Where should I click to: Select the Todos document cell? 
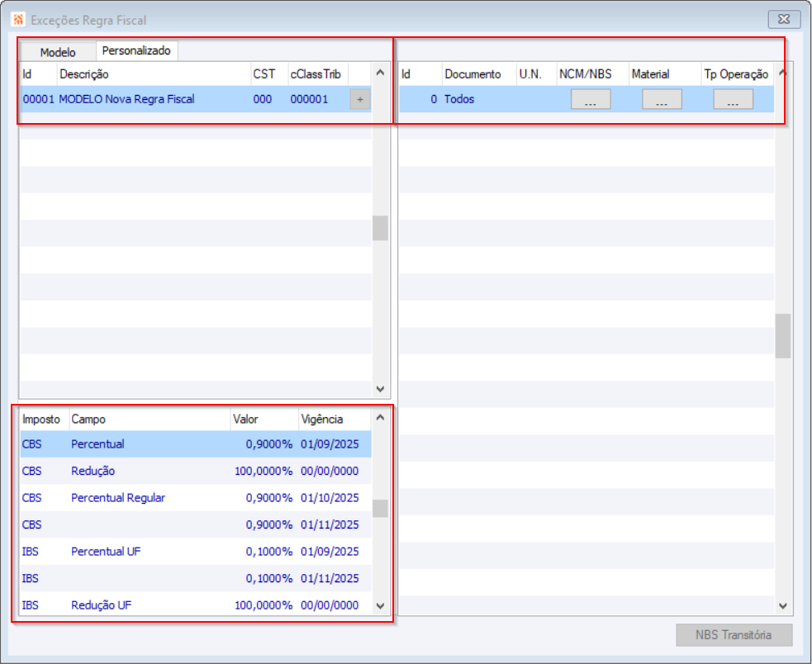coord(479,99)
